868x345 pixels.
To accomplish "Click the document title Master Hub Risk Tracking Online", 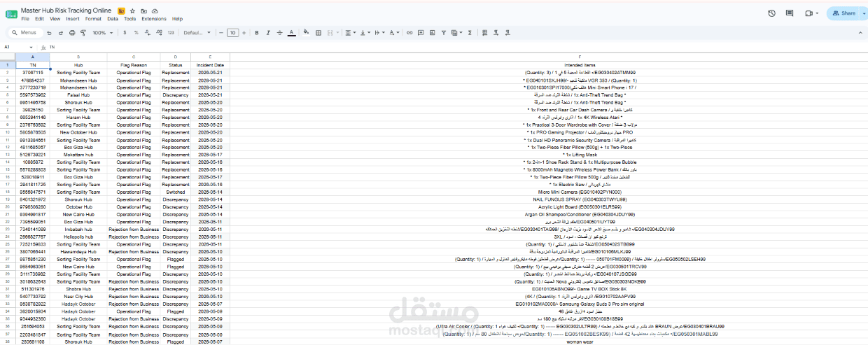I will click(66, 11).
